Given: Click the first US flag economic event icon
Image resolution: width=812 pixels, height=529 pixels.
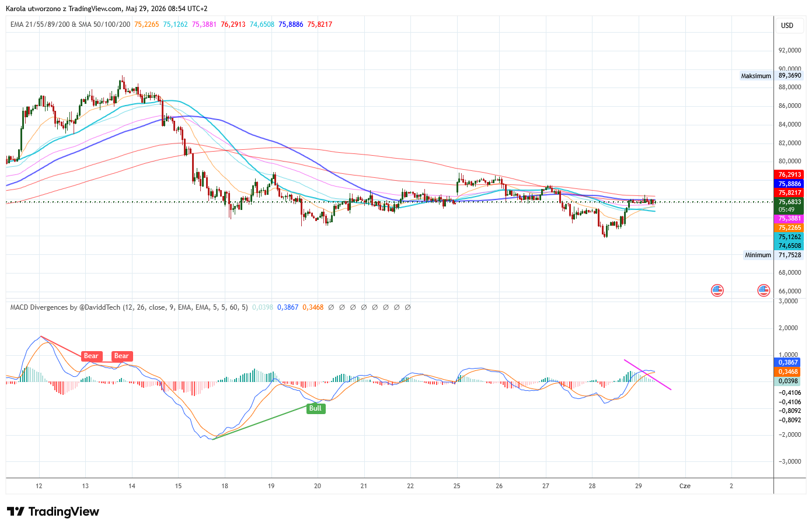Looking at the screenshot, I should (x=717, y=290).
